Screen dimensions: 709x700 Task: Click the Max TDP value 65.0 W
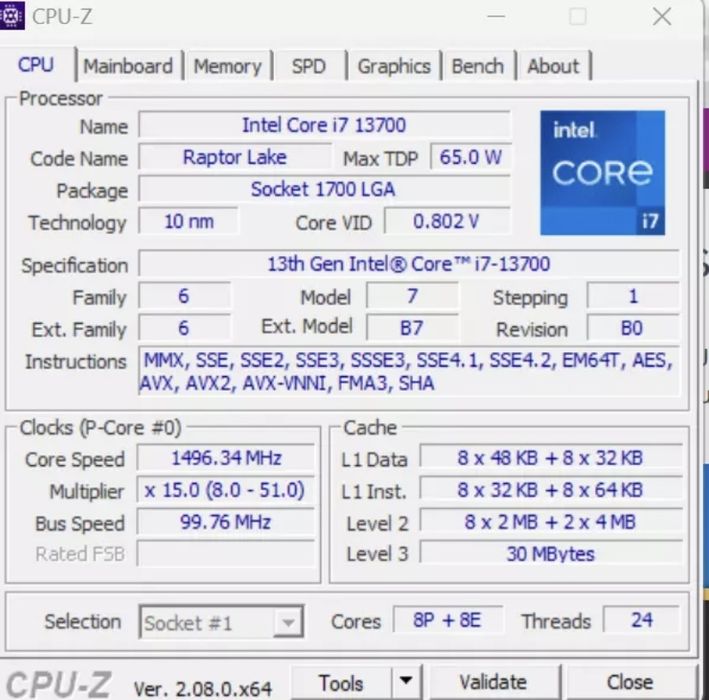(x=471, y=157)
